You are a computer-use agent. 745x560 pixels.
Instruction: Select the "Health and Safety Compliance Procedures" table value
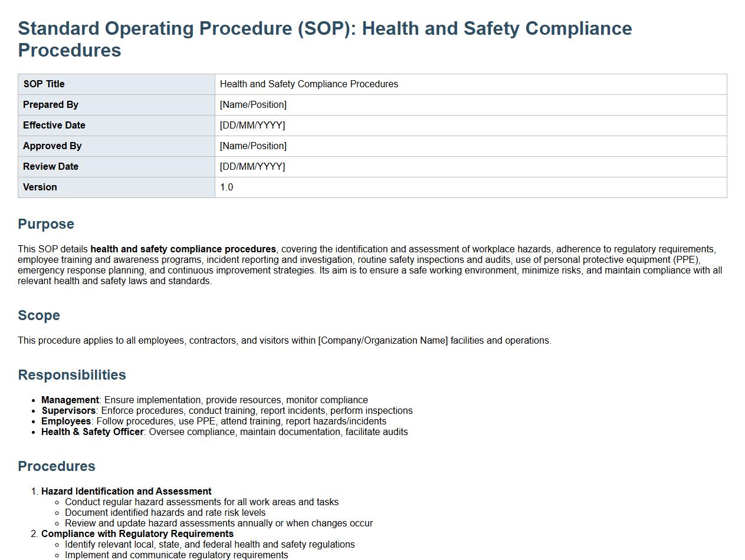[308, 84]
